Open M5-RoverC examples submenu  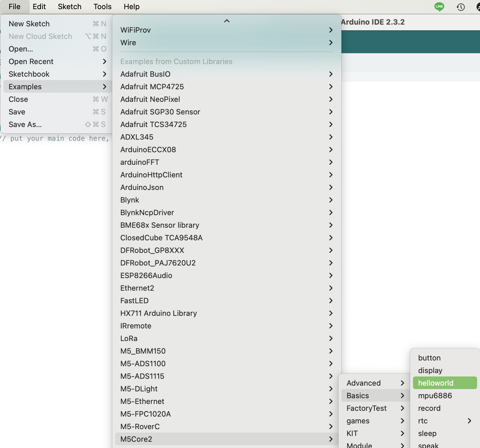[x=227, y=427]
